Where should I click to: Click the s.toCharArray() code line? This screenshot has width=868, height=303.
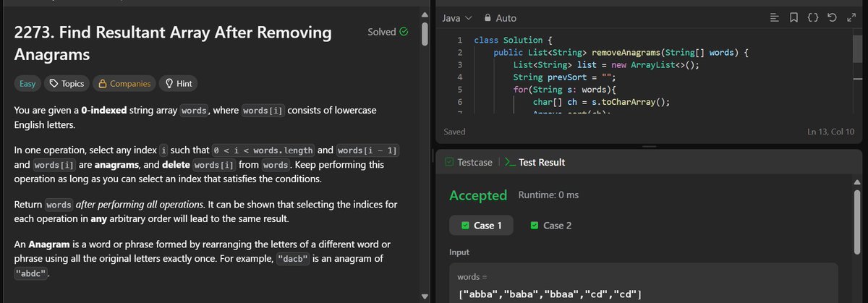(601, 102)
